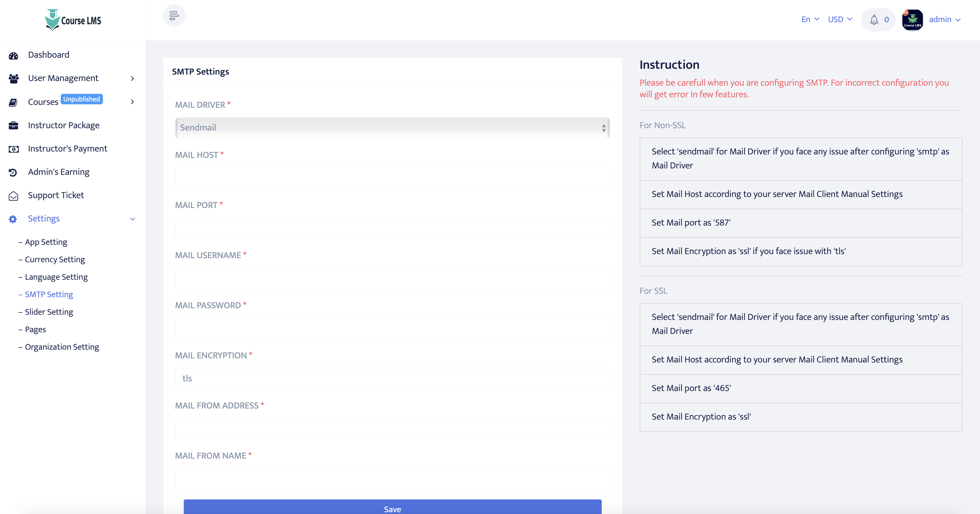Collapse the Settings menu section

tap(132, 219)
